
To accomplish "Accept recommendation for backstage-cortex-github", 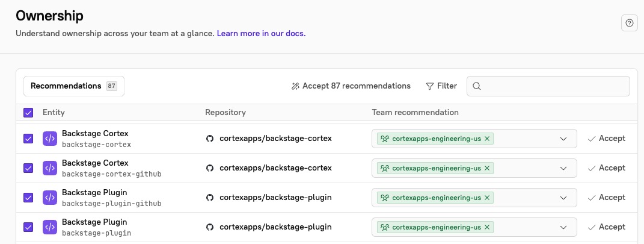I will (x=606, y=168).
